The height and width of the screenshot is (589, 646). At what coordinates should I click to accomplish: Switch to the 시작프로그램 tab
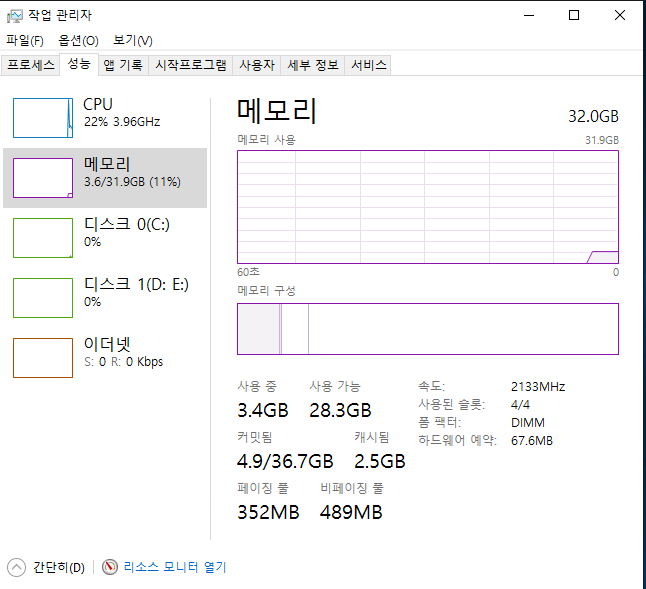[190, 65]
